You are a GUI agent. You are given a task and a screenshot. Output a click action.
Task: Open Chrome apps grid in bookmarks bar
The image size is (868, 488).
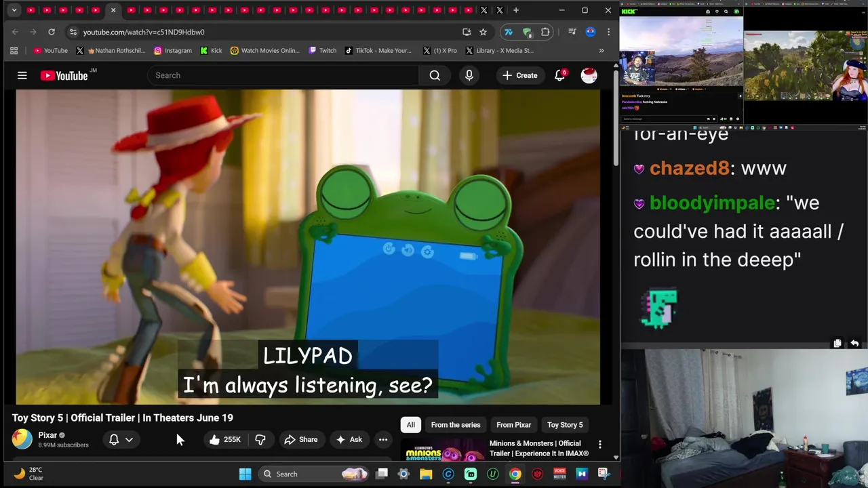coord(14,50)
